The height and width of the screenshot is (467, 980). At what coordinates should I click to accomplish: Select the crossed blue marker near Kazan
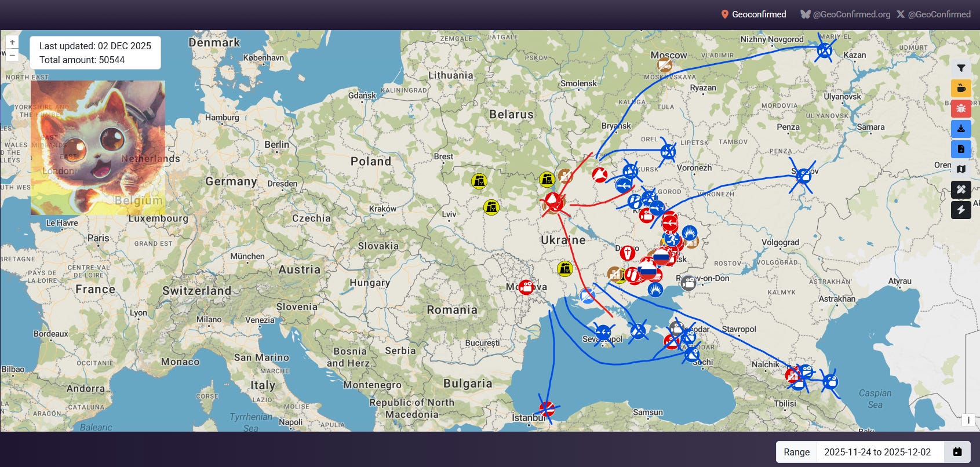coord(824,51)
